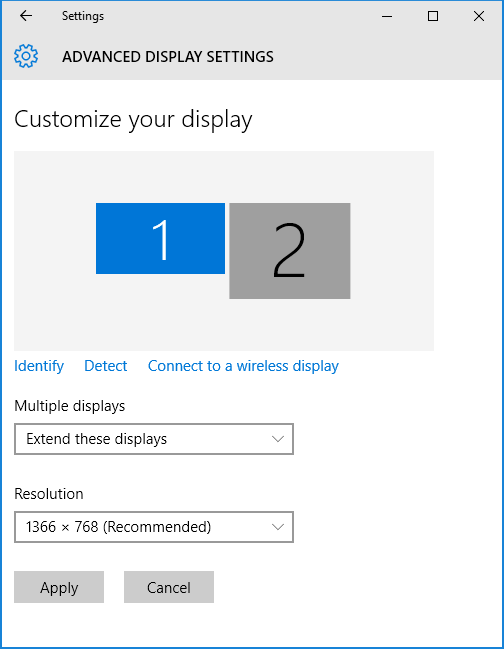
Task: Open the 1366 × 768 Resolution dropdown
Action: (x=154, y=527)
